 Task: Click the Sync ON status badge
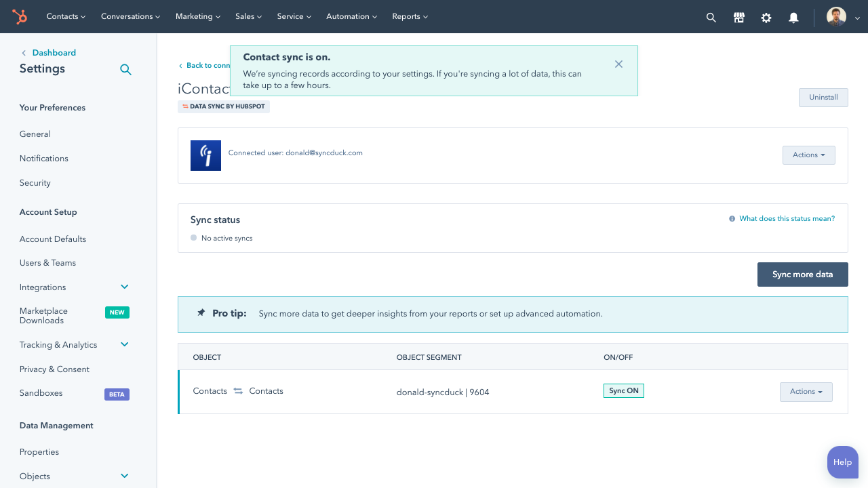coord(624,391)
